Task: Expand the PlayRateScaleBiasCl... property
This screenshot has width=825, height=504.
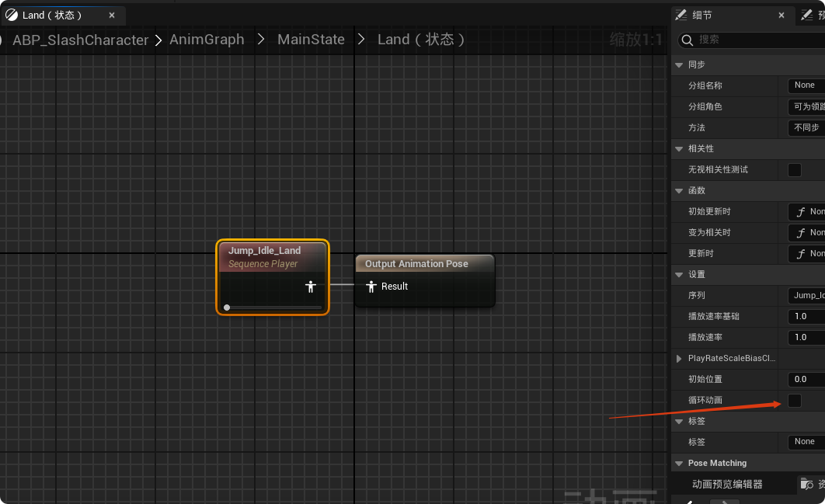Action: coord(679,359)
